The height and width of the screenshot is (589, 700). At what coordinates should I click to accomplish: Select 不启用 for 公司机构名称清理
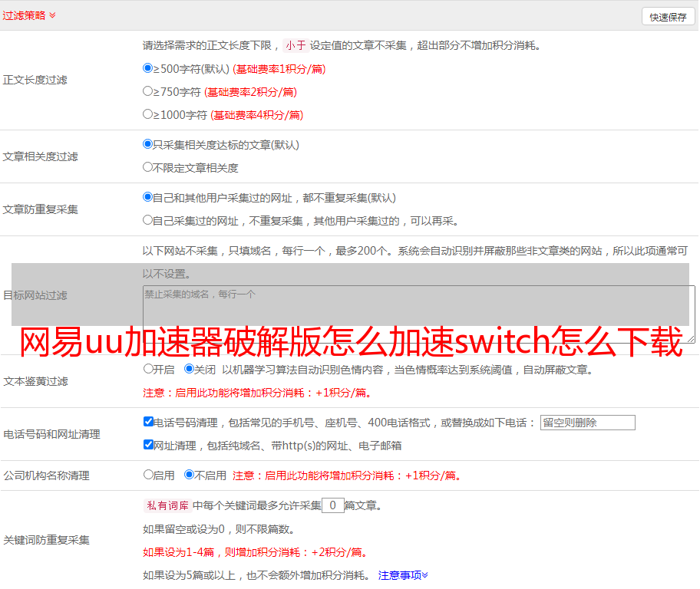[x=189, y=475]
